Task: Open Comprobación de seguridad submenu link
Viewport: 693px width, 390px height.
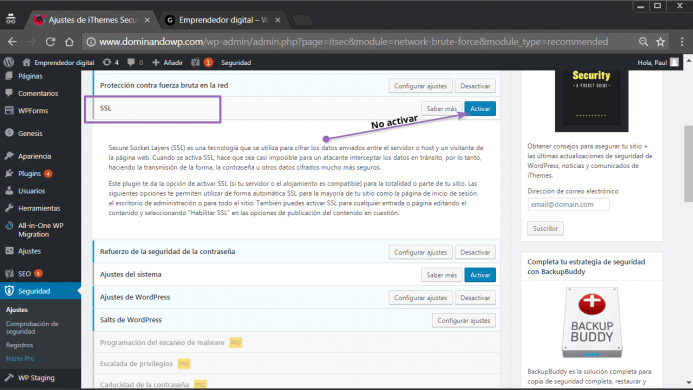Action: [x=32, y=327]
